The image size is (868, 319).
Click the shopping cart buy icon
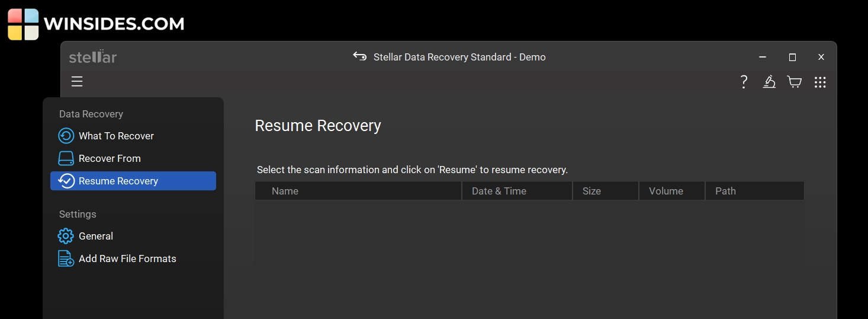(x=794, y=82)
